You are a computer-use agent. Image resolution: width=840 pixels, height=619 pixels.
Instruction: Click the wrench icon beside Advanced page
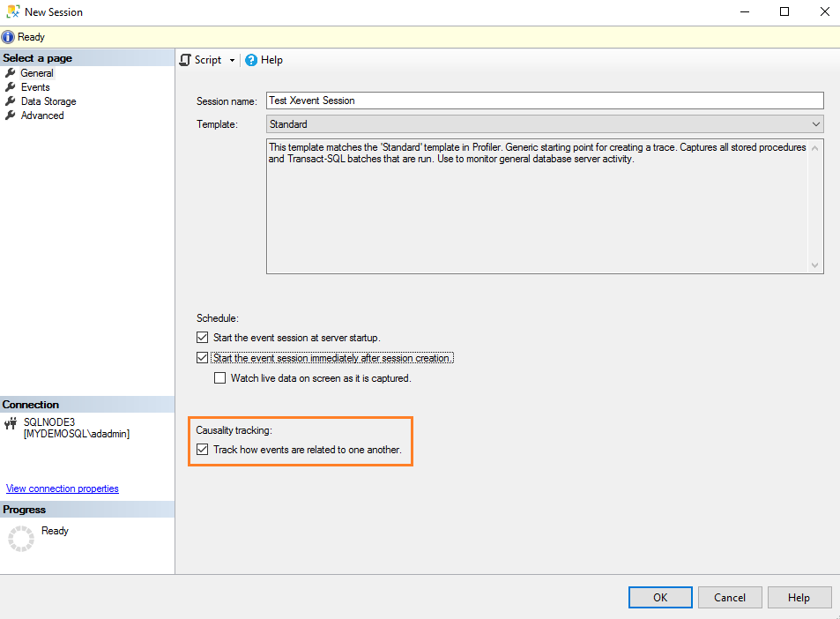[x=11, y=116]
